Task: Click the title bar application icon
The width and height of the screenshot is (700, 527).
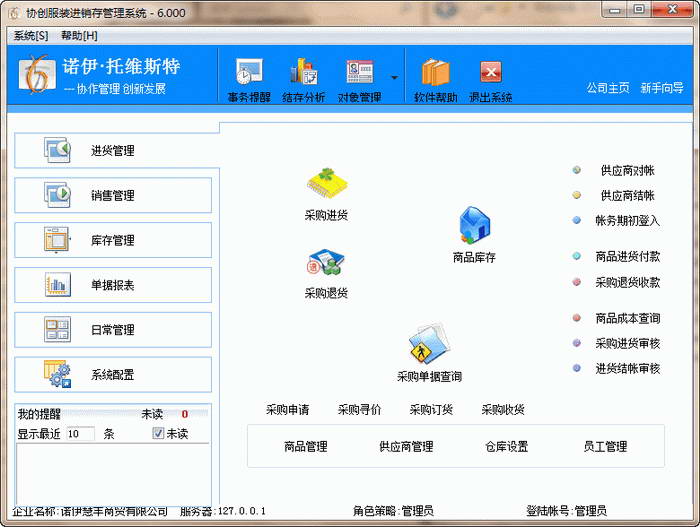Action: pos(14,13)
